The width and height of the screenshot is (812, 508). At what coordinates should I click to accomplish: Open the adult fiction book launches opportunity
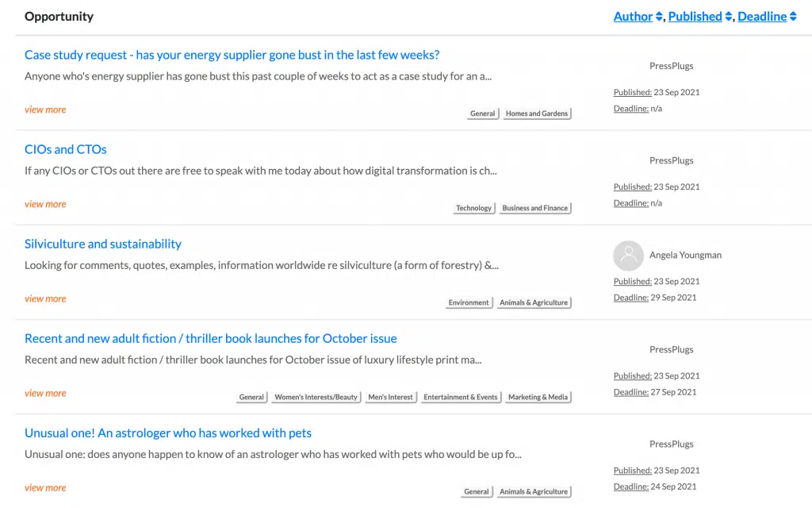[210, 338]
